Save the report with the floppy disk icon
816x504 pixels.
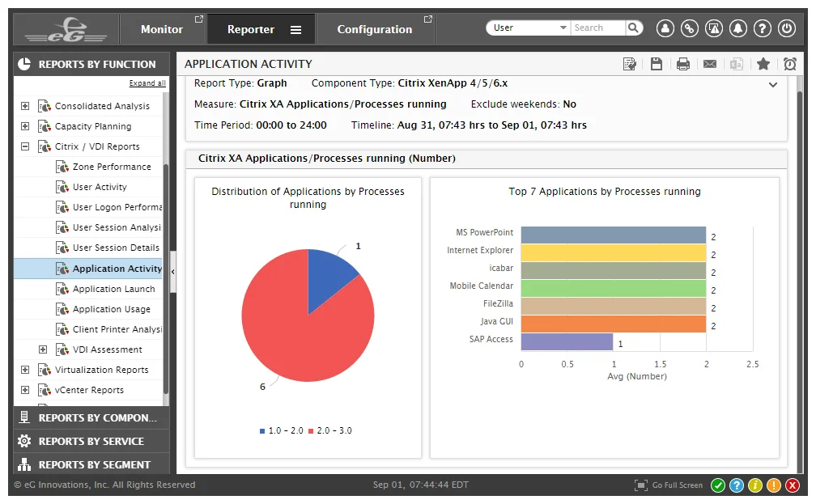pyautogui.click(x=657, y=64)
